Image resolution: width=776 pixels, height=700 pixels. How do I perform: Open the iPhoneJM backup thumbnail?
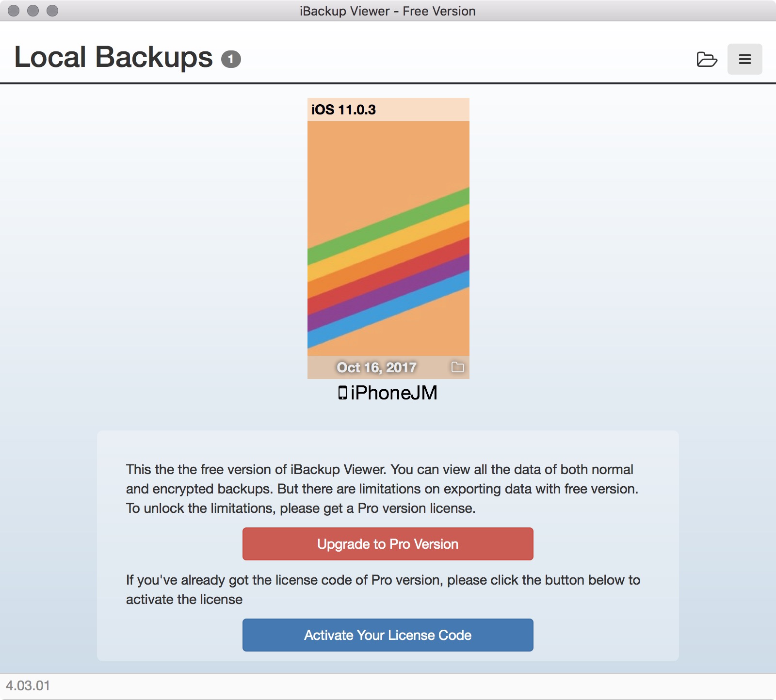388,239
